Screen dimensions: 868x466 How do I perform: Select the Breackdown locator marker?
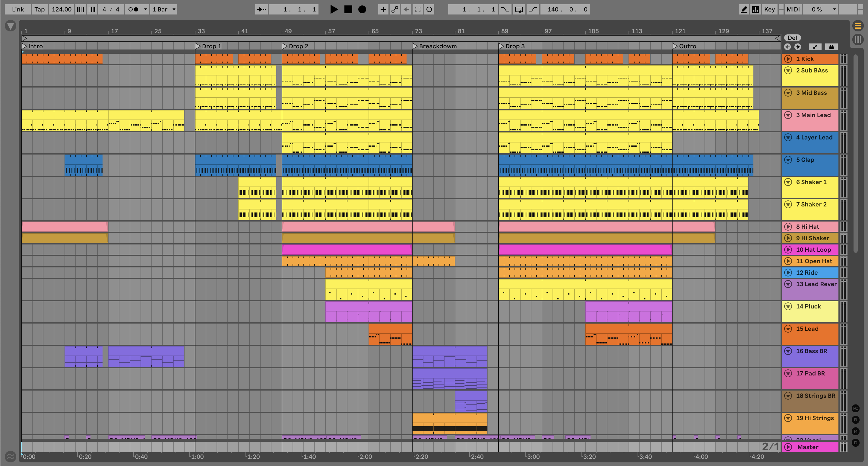coord(415,46)
